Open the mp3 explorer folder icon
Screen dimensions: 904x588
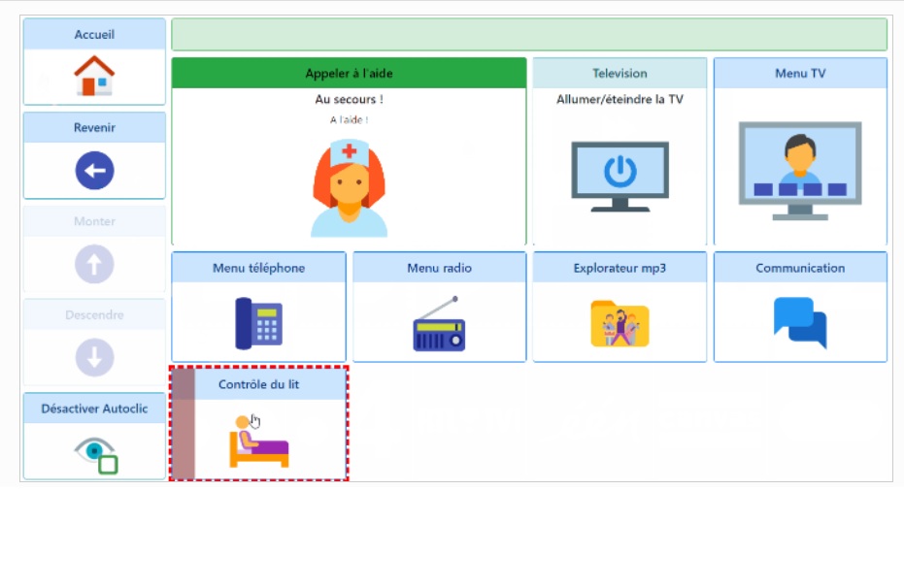[619, 323]
